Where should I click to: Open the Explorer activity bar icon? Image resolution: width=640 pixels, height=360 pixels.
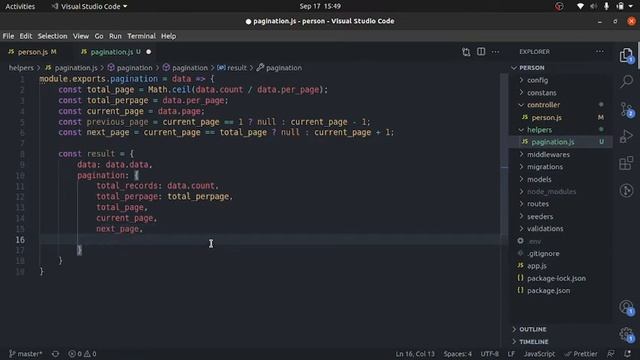[626, 55]
